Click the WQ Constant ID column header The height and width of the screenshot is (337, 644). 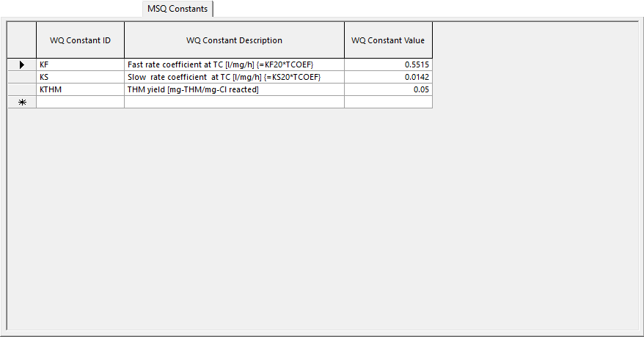click(80, 40)
